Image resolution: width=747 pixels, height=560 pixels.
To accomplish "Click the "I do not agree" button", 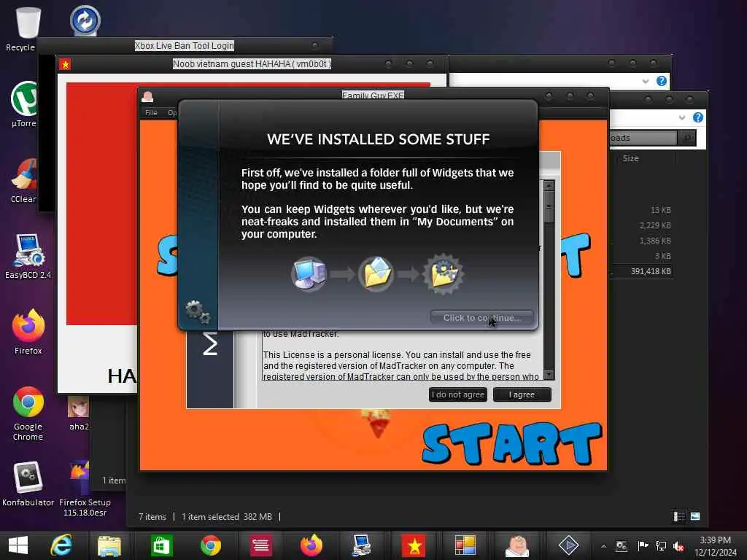I will click(458, 394).
